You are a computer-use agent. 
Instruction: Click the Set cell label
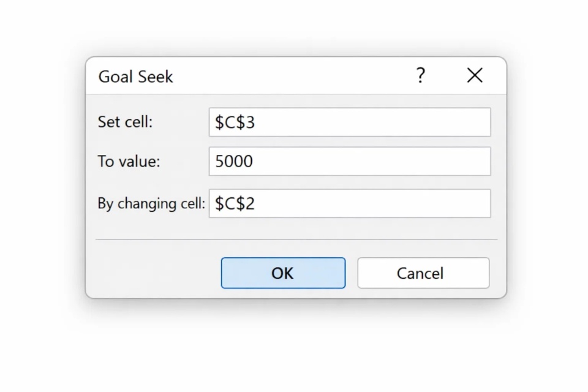coord(124,122)
